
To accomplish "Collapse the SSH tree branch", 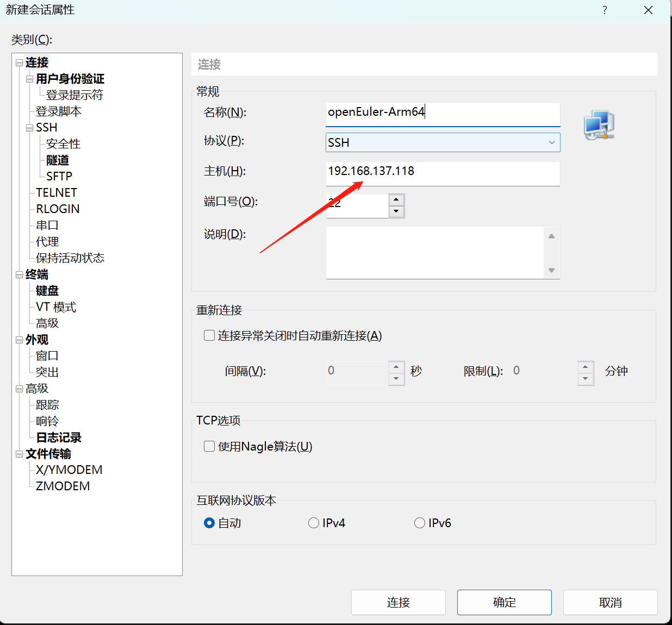I will 29,127.
